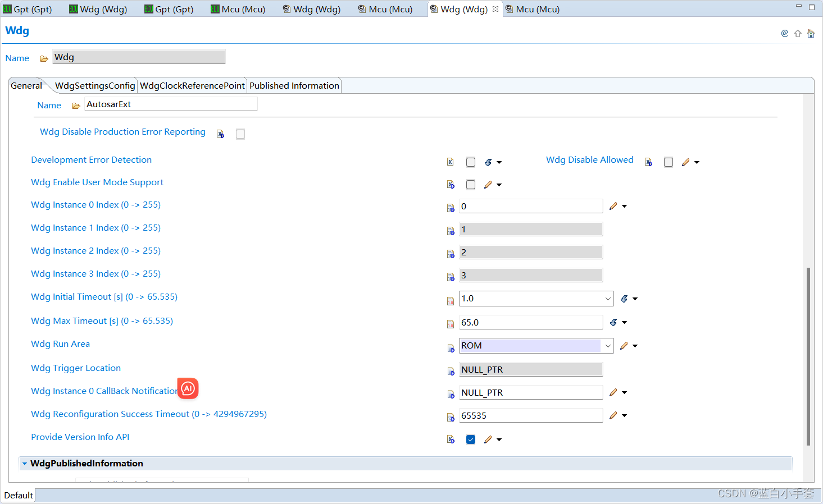823x504 pixels.
Task: Click the Development Error Detection label link
Action: tap(91, 160)
